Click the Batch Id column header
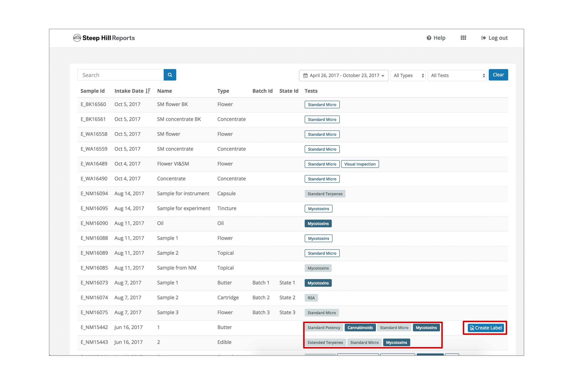The image size is (588, 375). tap(262, 91)
